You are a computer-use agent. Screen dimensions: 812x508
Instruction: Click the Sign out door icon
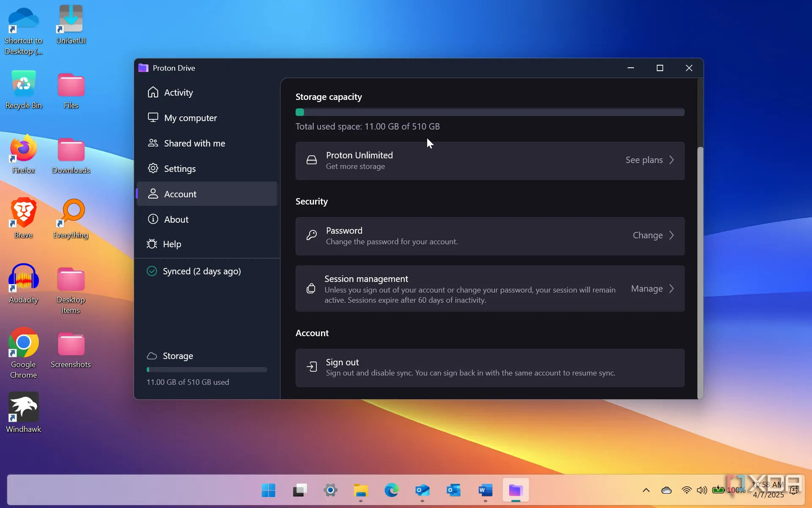(312, 367)
